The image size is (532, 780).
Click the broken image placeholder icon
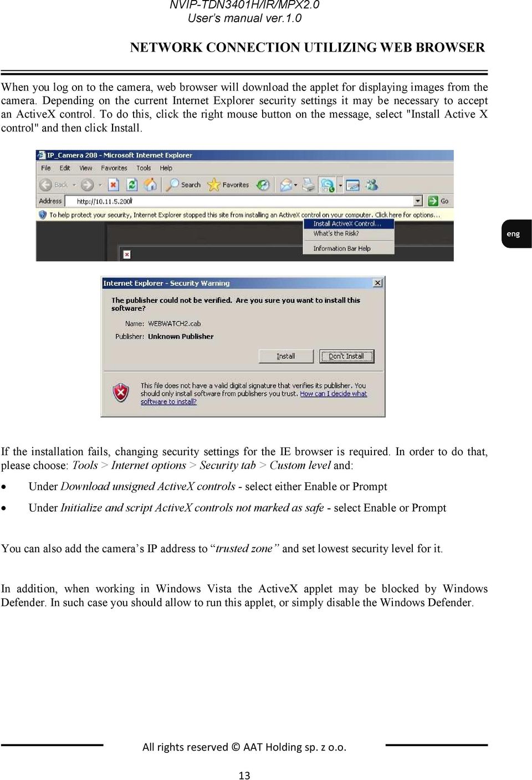(127, 254)
